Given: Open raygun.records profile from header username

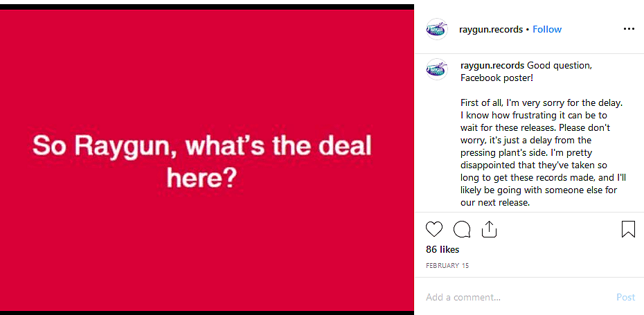Looking at the screenshot, I should tap(491, 29).
